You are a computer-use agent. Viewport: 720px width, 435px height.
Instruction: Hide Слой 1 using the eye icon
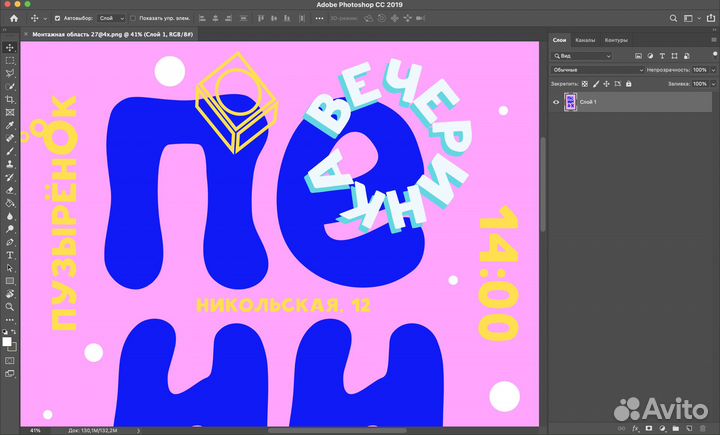[x=556, y=102]
